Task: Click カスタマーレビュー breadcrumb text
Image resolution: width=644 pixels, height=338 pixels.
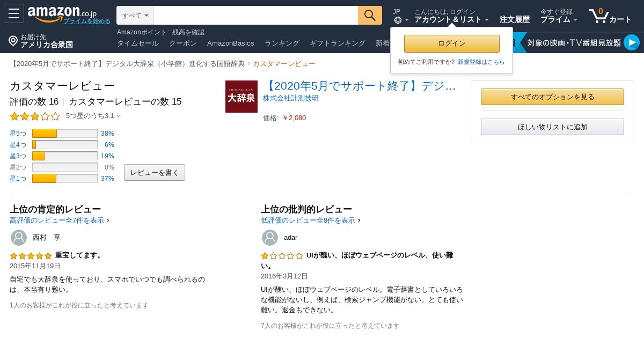Action: coord(284,64)
